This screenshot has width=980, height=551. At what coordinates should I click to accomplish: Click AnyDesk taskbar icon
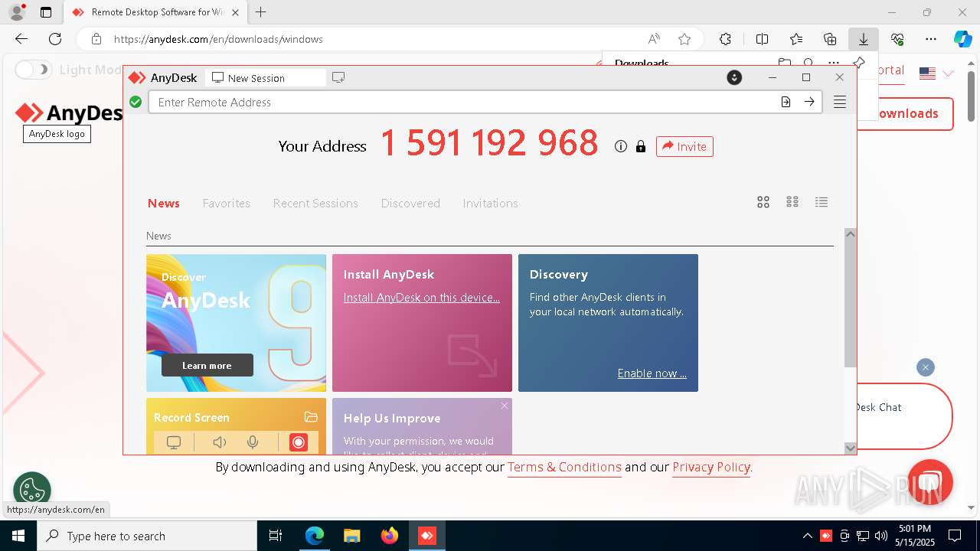tap(426, 536)
